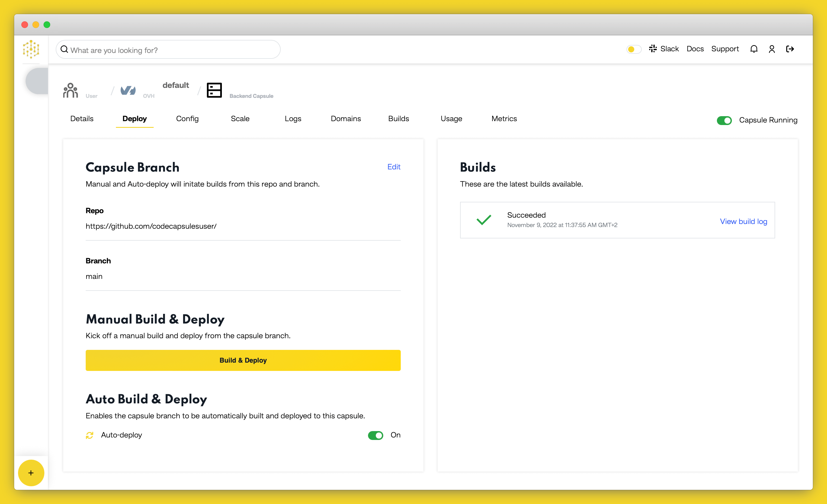The width and height of the screenshot is (827, 504).
Task: Click inside the search field
Action: [x=168, y=50]
